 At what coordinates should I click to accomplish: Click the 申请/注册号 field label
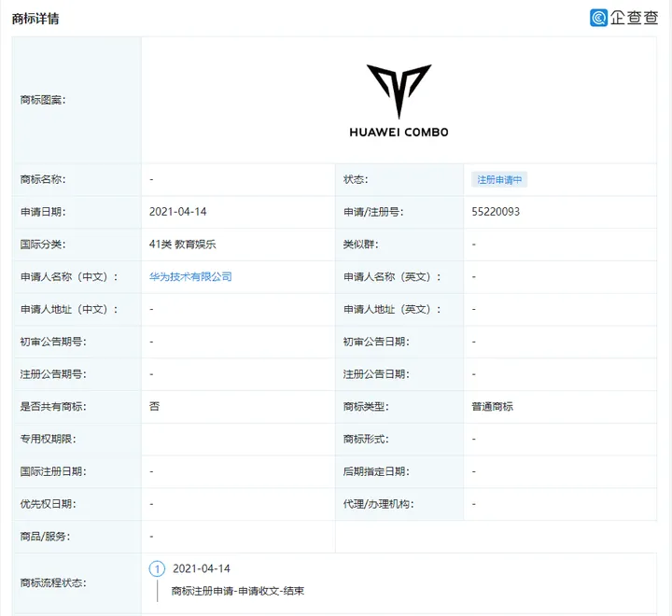373,212
